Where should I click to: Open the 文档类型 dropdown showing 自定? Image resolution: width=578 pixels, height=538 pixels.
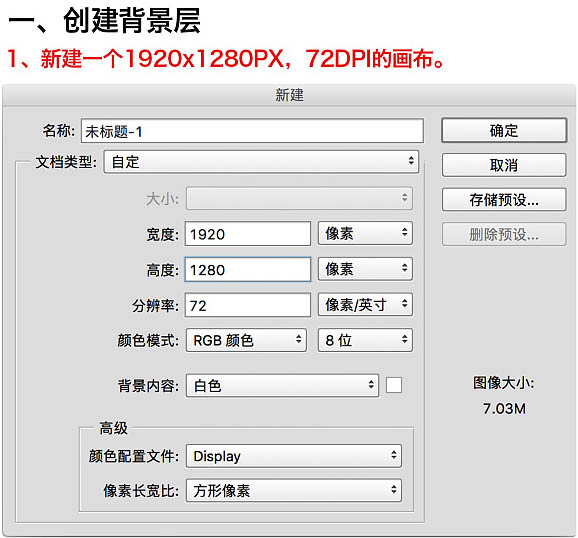pyautogui.click(x=261, y=162)
